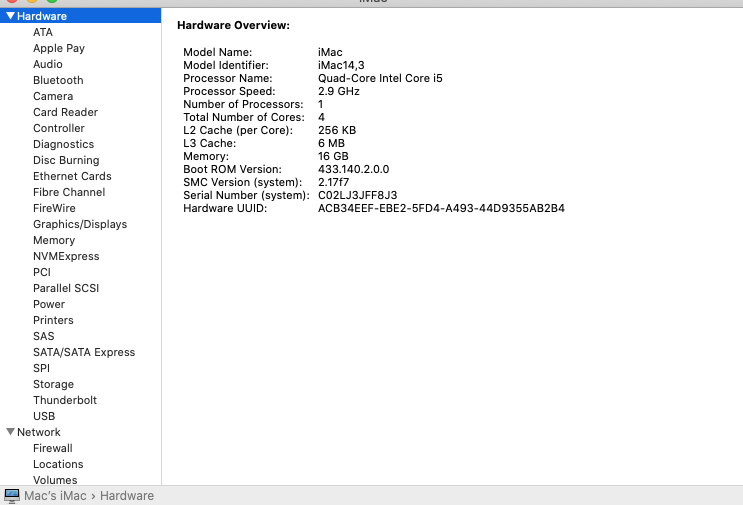
Task: Select NVMExpress in the sidebar
Action: pyautogui.click(x=66, y=256)
